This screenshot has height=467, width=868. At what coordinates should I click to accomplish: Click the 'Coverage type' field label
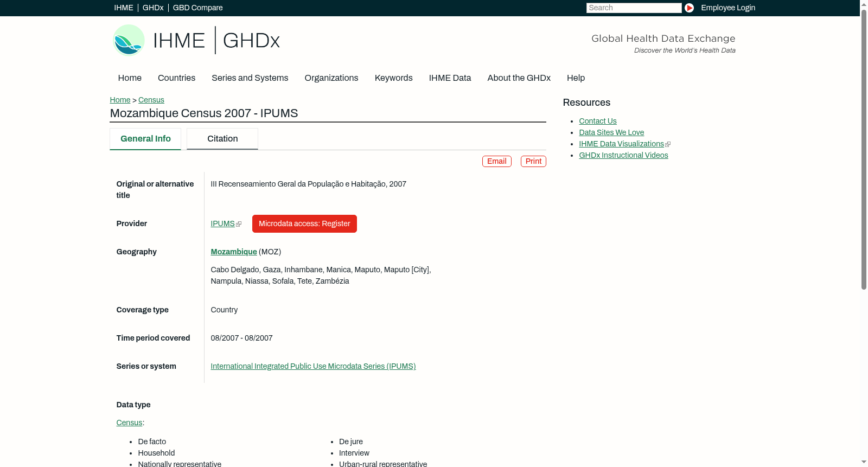tap(142, 310)
